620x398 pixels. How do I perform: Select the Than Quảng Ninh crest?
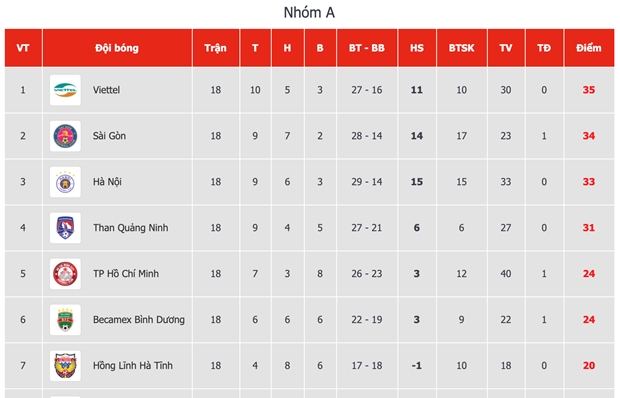pos(65,228)
